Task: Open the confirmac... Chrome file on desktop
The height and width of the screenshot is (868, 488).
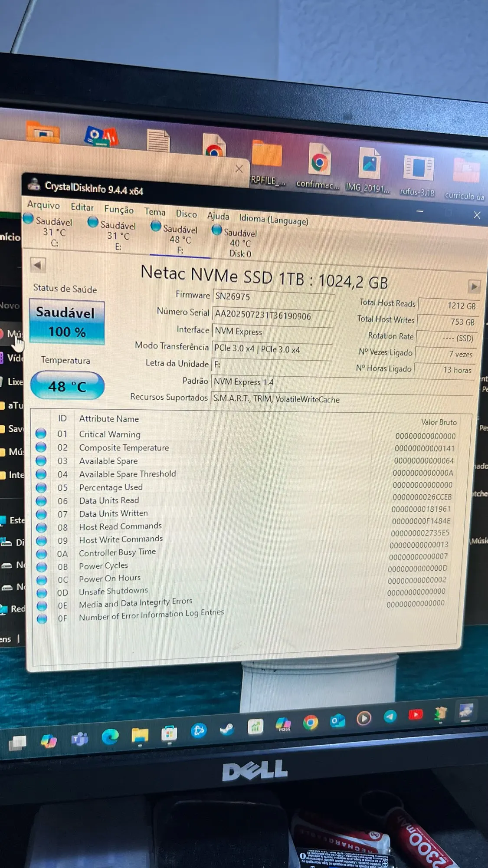Action: click(x=318, y=168)
